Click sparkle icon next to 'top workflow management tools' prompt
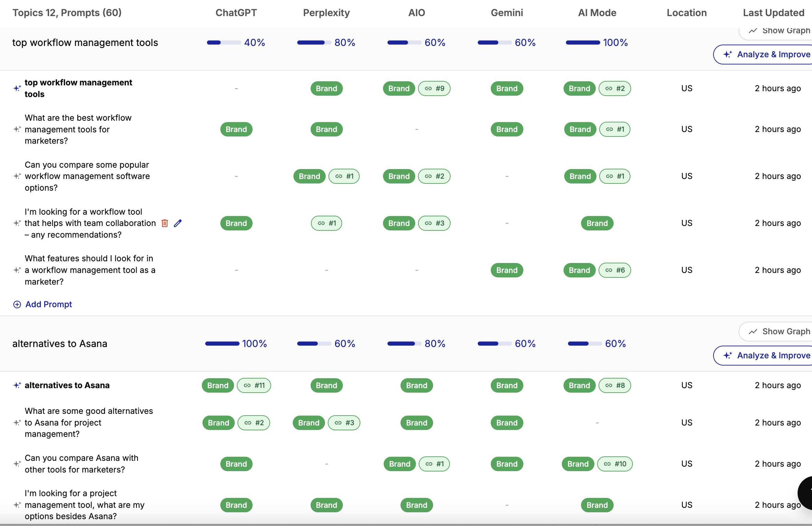The width and height of the screenshot is (812, 526). click(17, 88)
